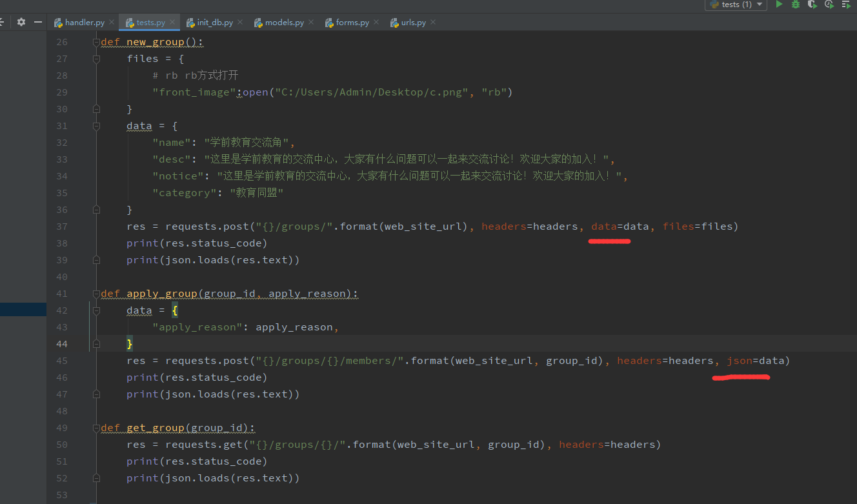
Task: Collapse the apply_group function at line 41
Action: (96, 294)
